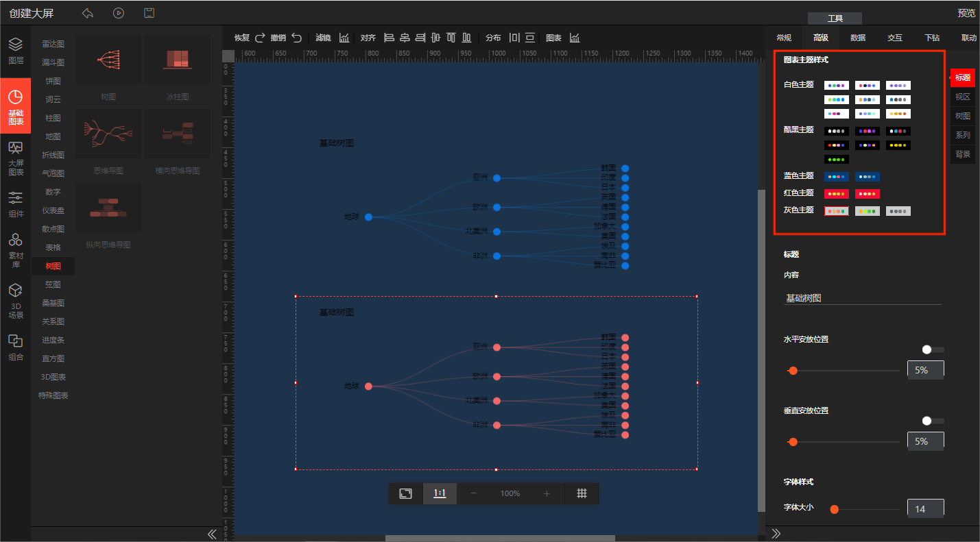Viewport: 980px width, 542px height.
Task: Switch to the 联动 tab
Action: [x=968, y=38]
